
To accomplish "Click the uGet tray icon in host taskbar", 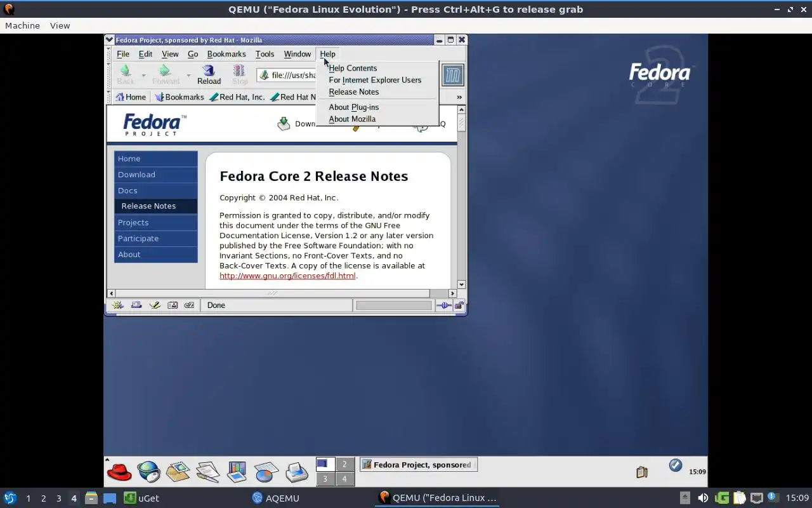I will [x=722, y=498].
